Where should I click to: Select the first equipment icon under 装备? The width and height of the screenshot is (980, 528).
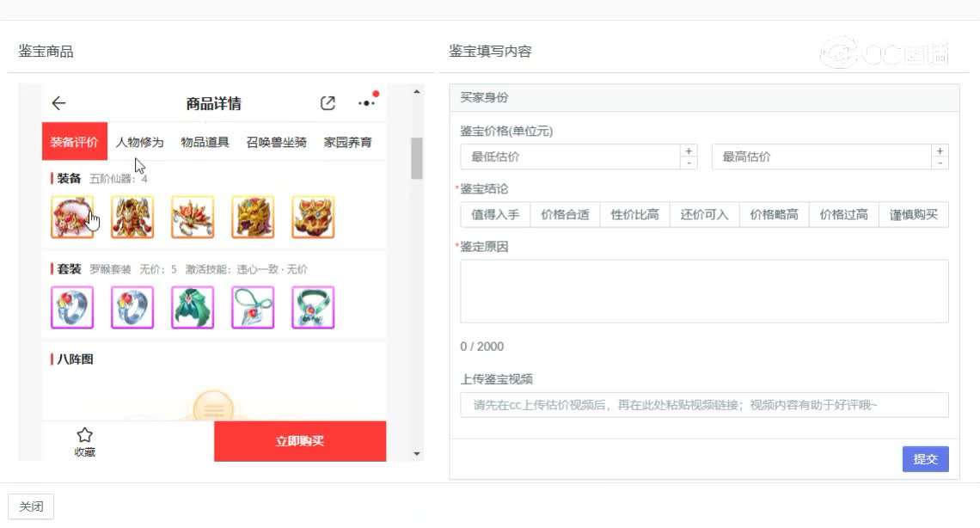72,217
